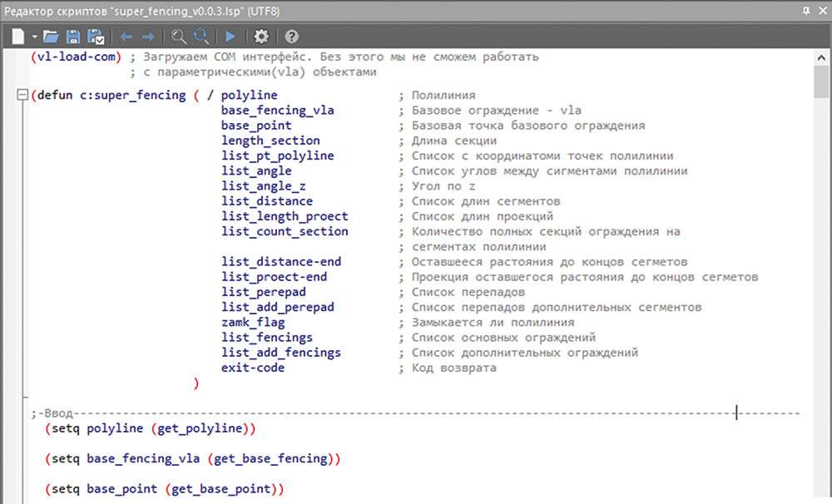Viewport: 832px width, 504px height.
Task: Open the search magnifier tool
Action: tap(179, 36)
